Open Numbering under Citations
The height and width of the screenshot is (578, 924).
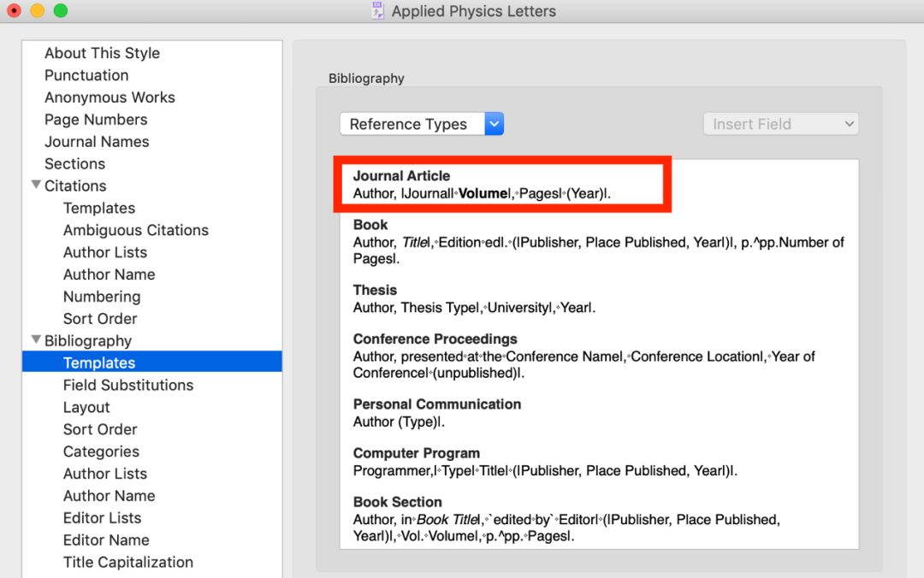pos(101,297)
